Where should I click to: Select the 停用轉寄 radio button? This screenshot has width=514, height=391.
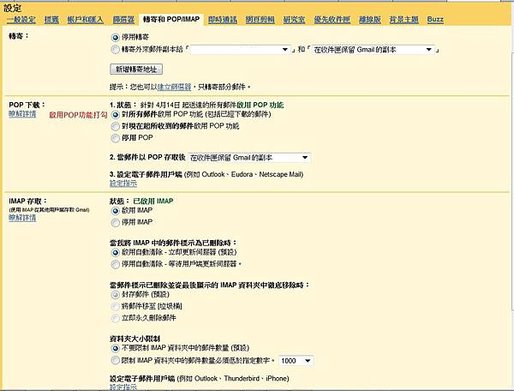115,37
